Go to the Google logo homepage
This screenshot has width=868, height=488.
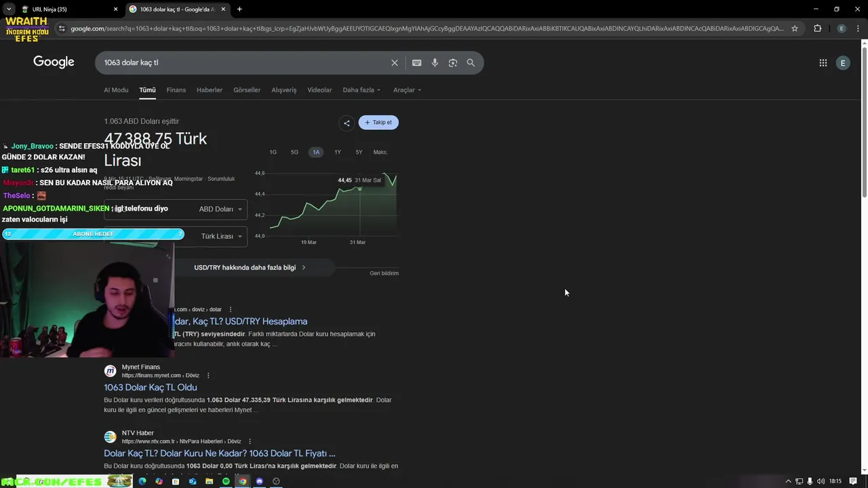54,62
